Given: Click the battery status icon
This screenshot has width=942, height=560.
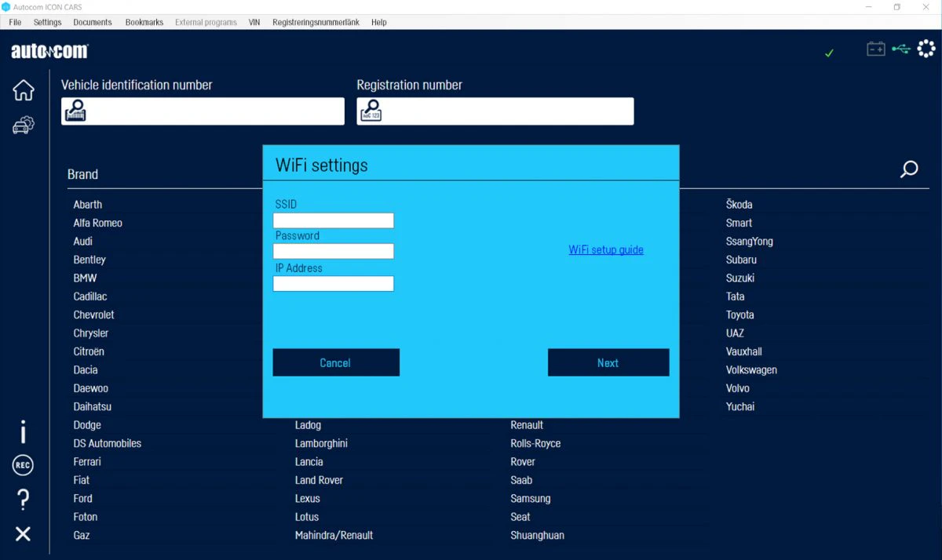Looking at the screenshot, I should coord(876,49).
